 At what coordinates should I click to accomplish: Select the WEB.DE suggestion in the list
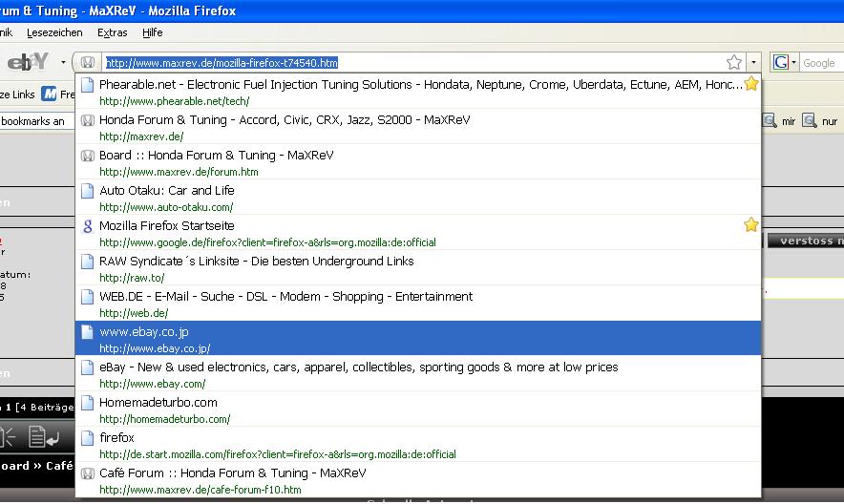[285, 297]
